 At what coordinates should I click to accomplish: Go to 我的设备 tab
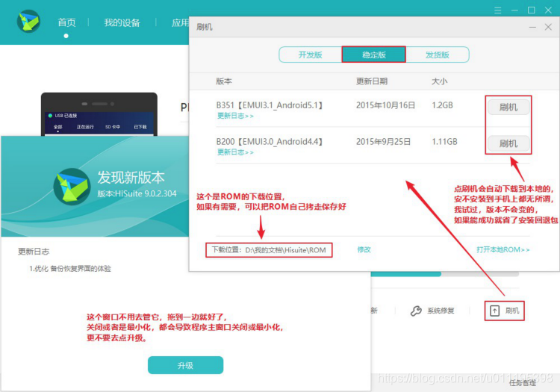coord(122,23)
